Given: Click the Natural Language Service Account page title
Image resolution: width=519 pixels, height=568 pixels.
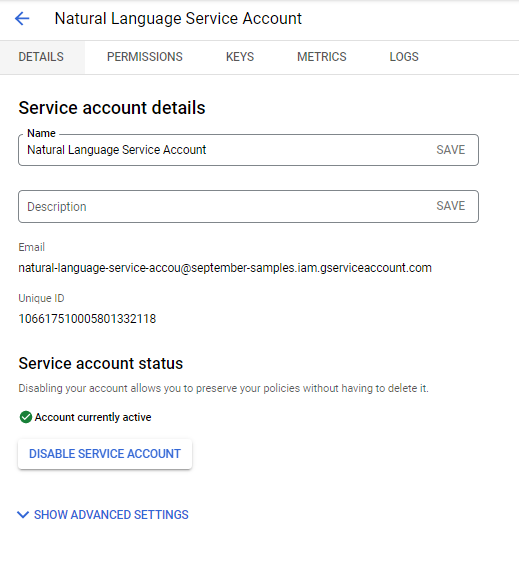Looking at the screenshot, I should point(178,18).
